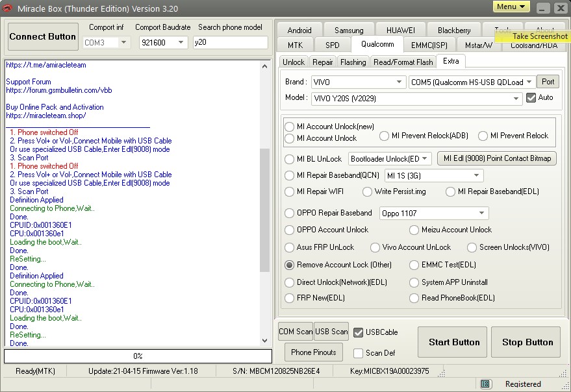571x392 pixels.
Task: Switch to the EMMC(ISP) tab
Action: click(x=429, y=45)
